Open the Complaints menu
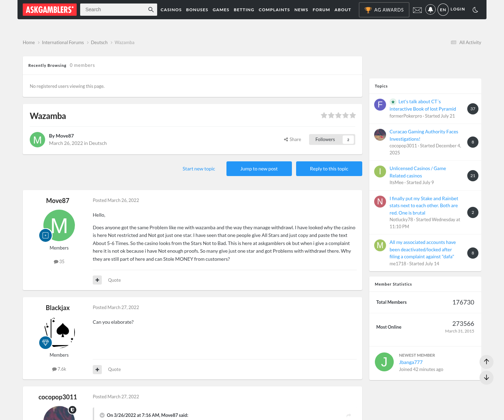 (274, 10)
